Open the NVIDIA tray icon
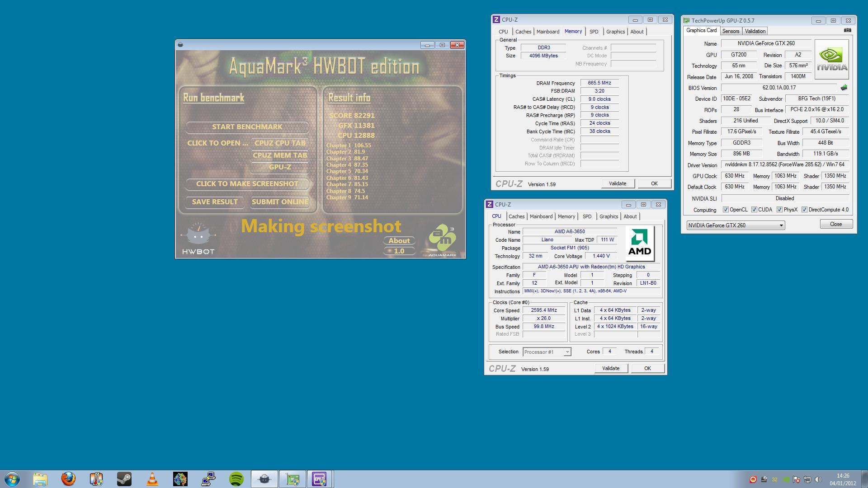 click(x=786, y=479)
